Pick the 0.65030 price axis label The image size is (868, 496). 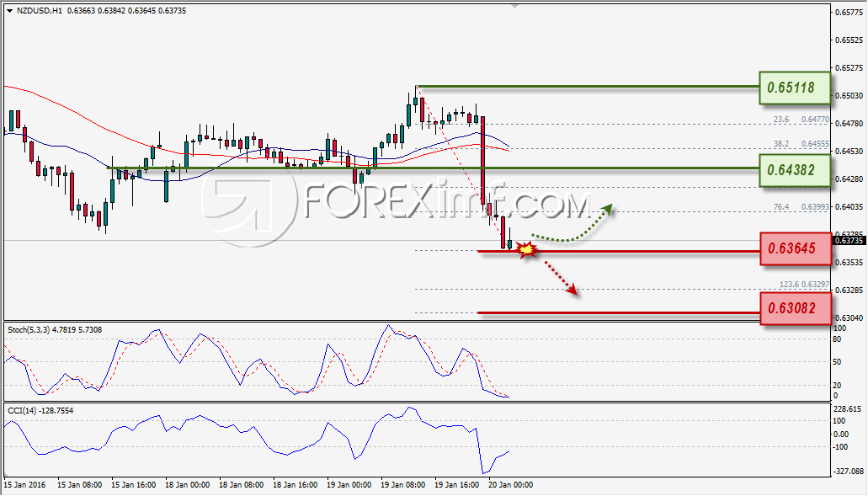(849, 95)
